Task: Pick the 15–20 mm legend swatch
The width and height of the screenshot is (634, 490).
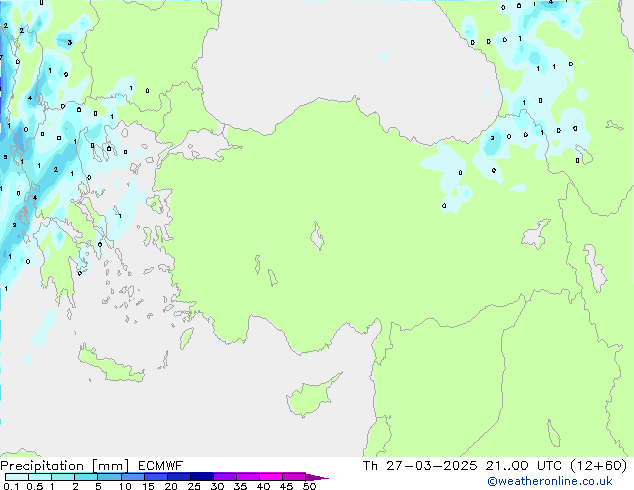Action: [155, 477]
